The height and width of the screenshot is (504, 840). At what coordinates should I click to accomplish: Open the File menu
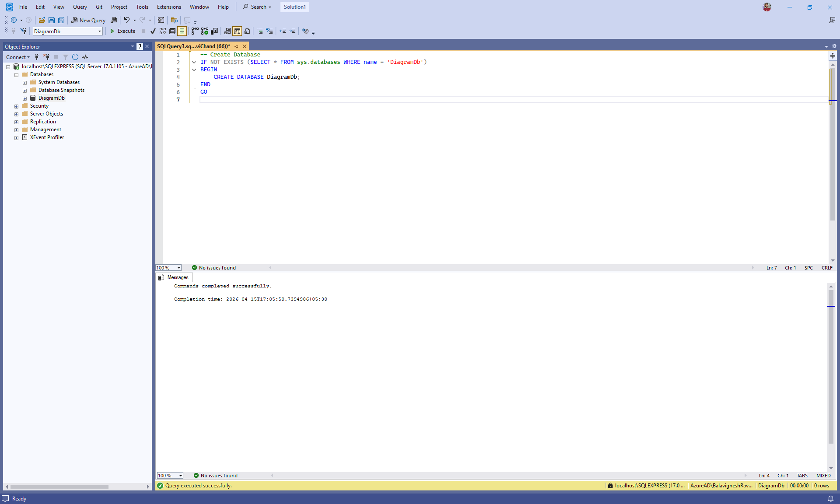pos(23,7)
